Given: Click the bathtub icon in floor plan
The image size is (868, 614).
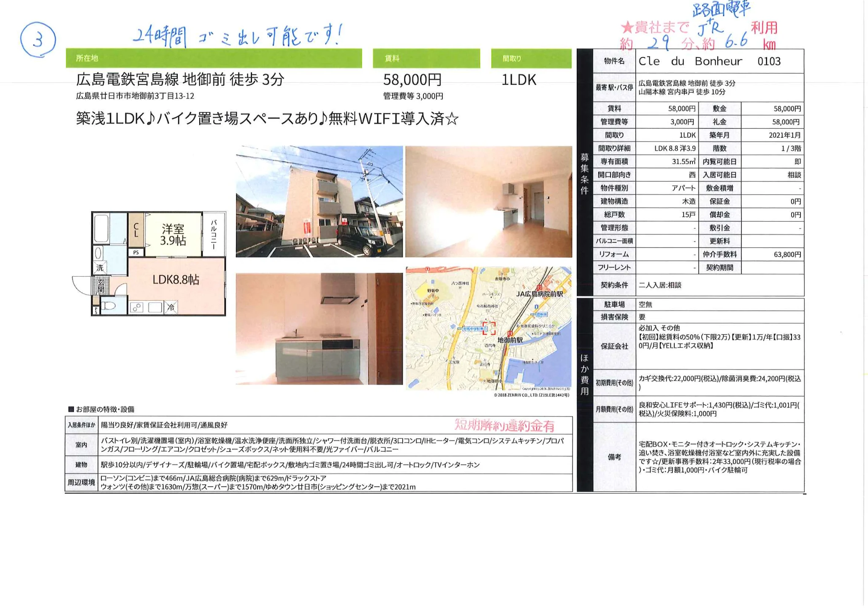Looking at the screenshot, I should 102,228.
